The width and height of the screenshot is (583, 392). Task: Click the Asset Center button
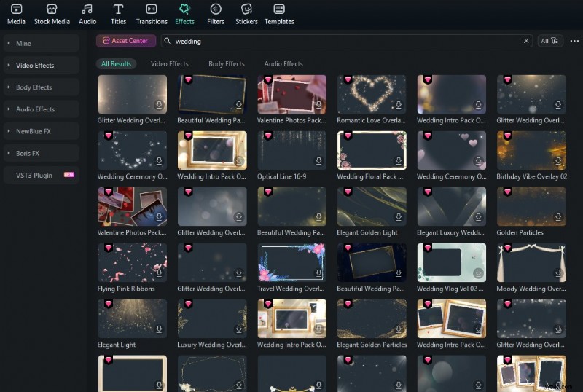(x=126, y=42)
